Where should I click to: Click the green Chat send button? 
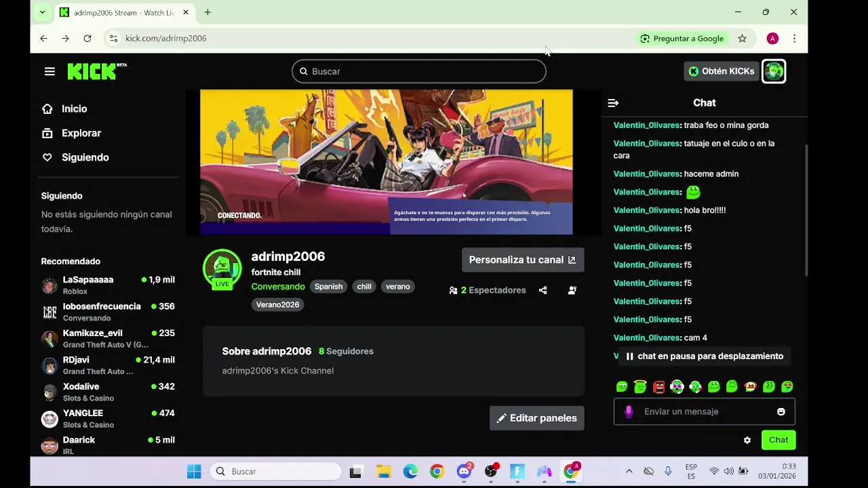point(778,440)
